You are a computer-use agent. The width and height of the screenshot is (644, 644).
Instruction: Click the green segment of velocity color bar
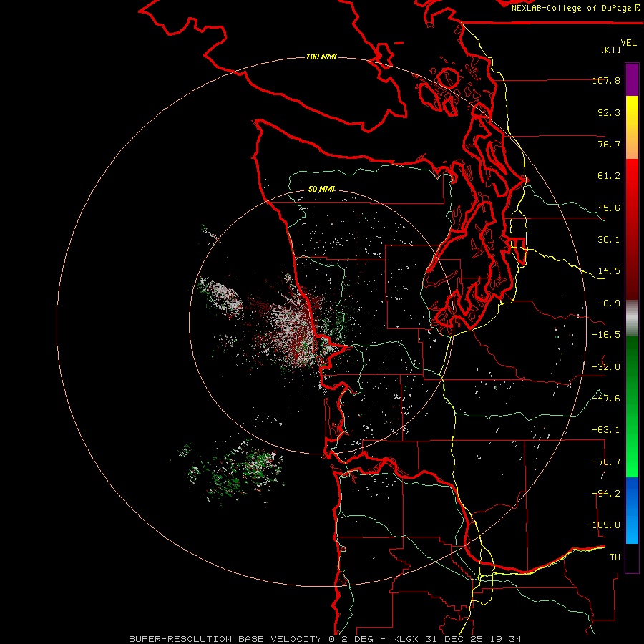click(632, 406)
